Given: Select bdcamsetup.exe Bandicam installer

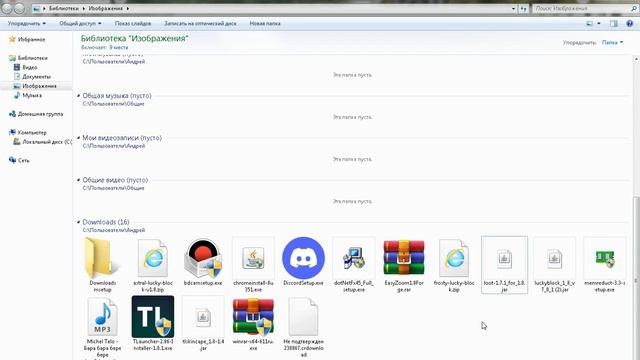Looking at the screenshot, I should pos(203,258).
